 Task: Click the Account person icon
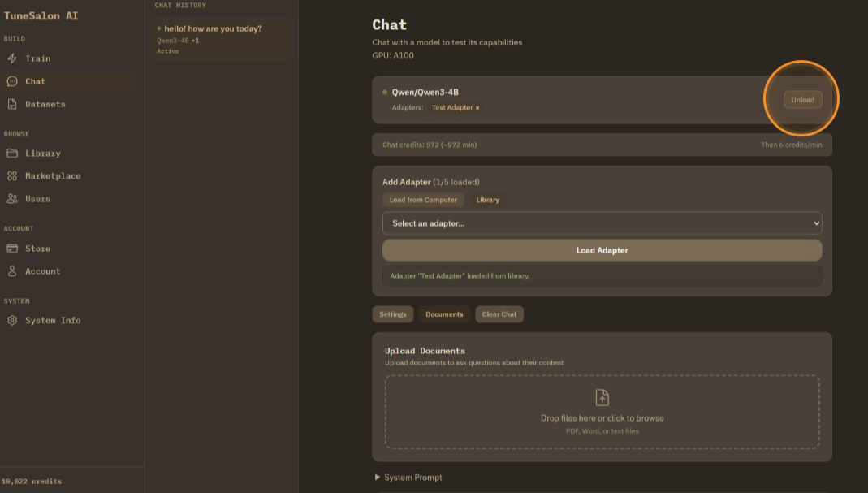point(12,271)
